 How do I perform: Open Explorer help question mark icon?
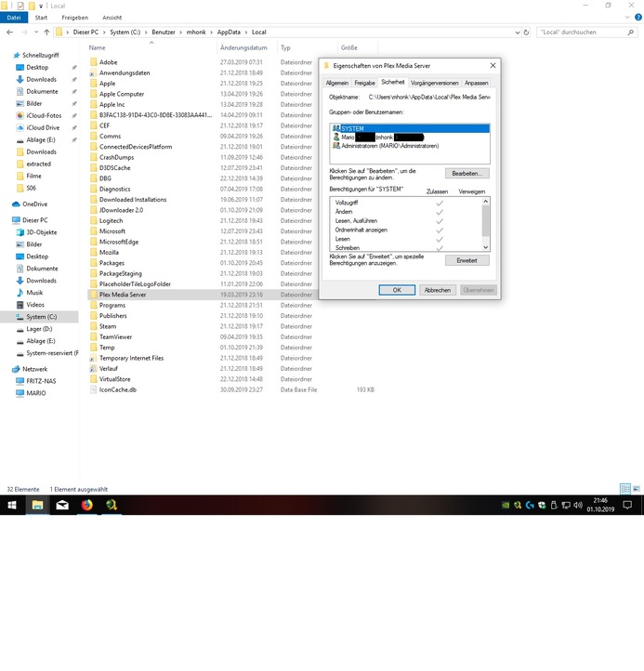point(638,18)
